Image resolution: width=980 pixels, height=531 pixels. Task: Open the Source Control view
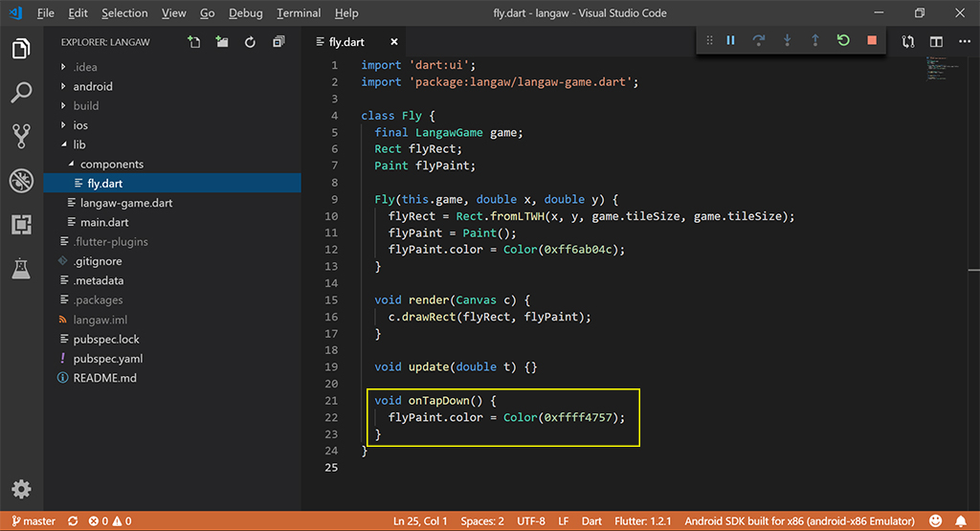21,136
